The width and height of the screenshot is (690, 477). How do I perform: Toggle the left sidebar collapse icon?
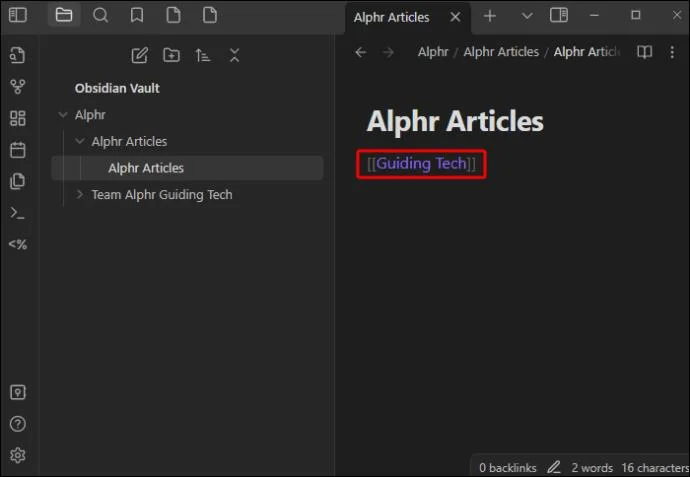coord(18,15)
